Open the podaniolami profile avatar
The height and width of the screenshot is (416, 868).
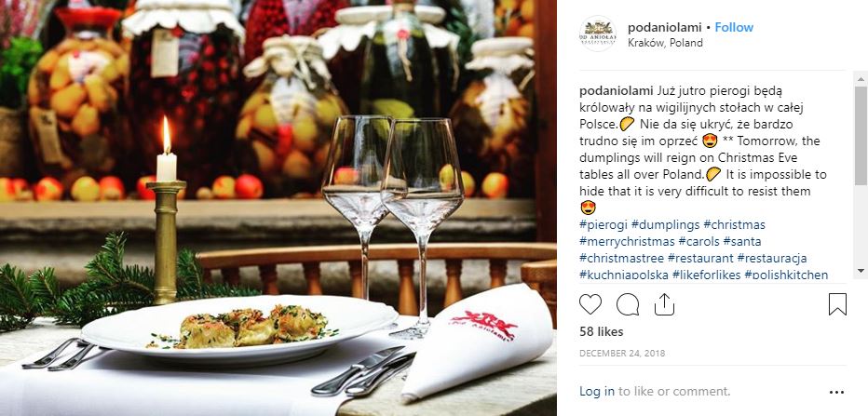click(598, 34)
